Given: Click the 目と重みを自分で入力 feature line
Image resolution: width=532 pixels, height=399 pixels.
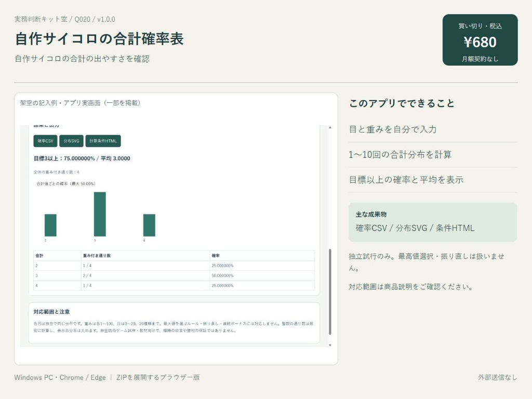Looking at the screenshot, I should pyautogui.click(x=393, y=129).
